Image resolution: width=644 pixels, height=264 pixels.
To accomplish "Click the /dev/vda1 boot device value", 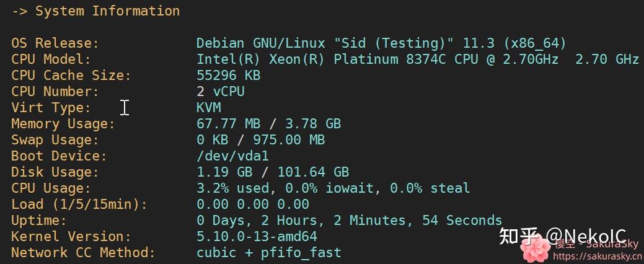I will pos(232,156).
